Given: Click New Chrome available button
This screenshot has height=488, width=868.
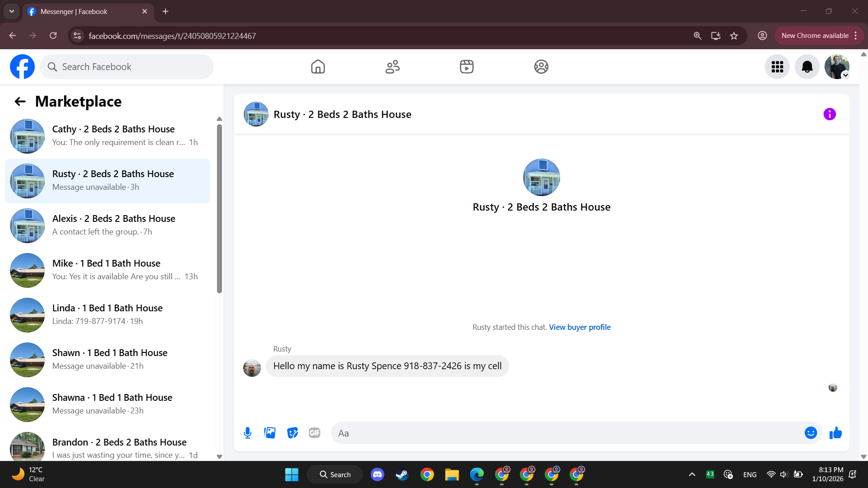Looking at the screenshot, I should (x=815, y=36).
